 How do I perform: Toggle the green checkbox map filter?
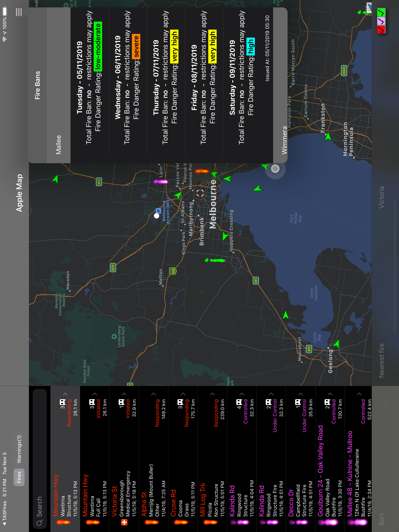381,12
